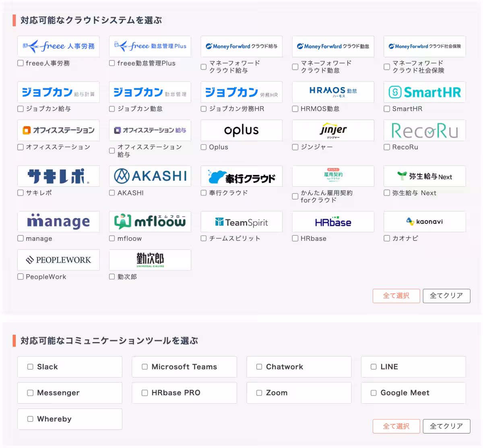Choose the TeamSpirit logo tile
The width and height of the screenshot is (483, 448).
pos(242,222)
